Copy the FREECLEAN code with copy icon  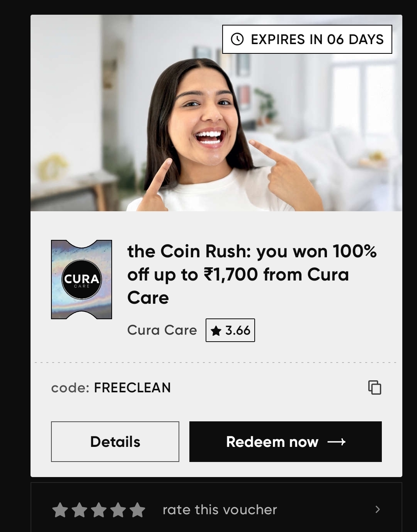[x=374, y=387]
